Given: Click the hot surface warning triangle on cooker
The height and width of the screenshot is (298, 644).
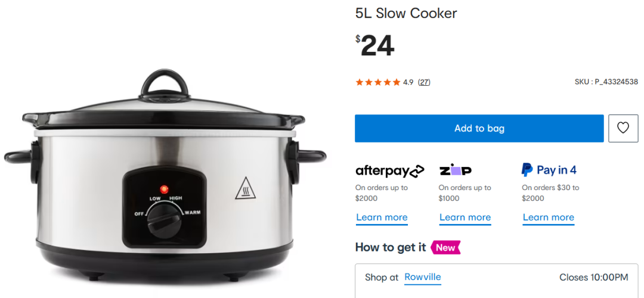Looking at the screenshot, I should 246,188.
